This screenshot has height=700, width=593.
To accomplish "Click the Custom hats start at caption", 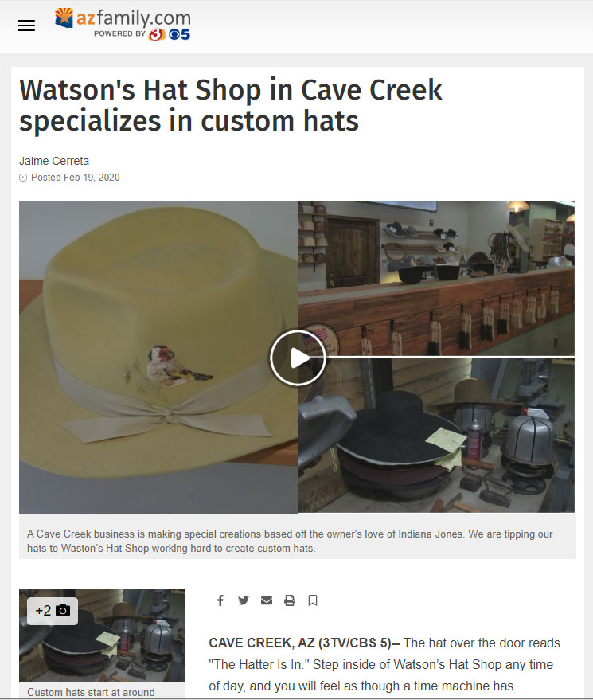I will tap(91, 692).
